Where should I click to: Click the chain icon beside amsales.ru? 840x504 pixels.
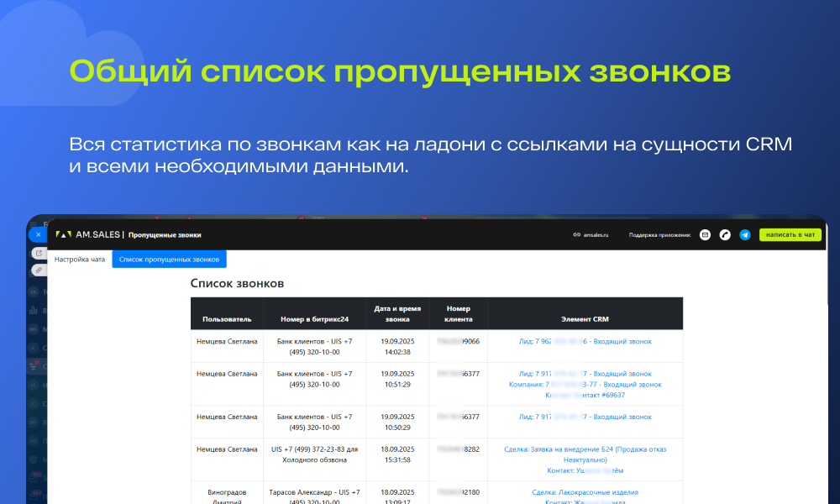point(576,235)
